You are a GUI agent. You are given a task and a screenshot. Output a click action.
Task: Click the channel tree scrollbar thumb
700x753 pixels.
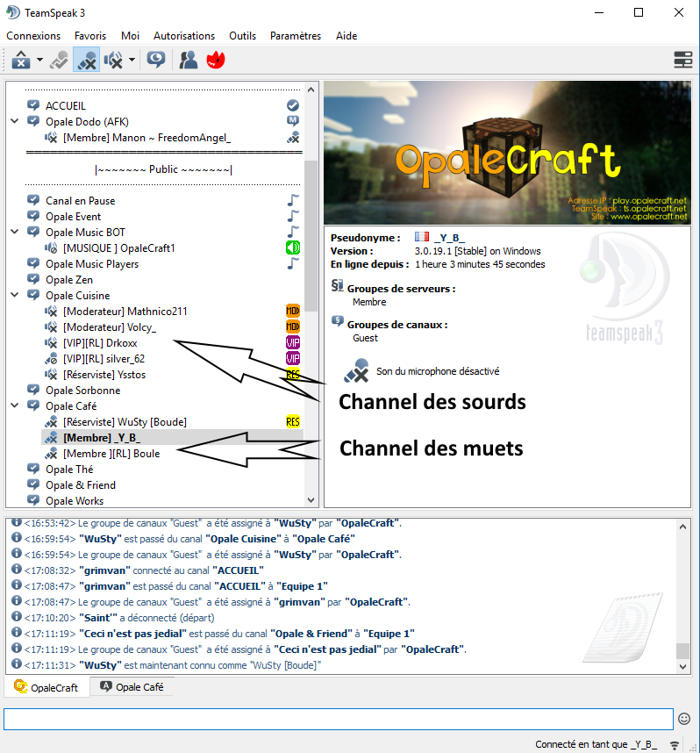click(311, 235)
